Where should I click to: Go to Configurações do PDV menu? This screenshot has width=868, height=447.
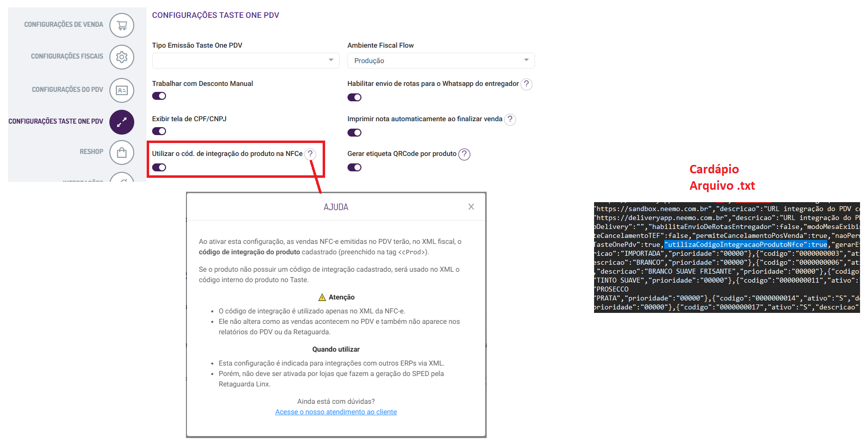click(68, 90)
